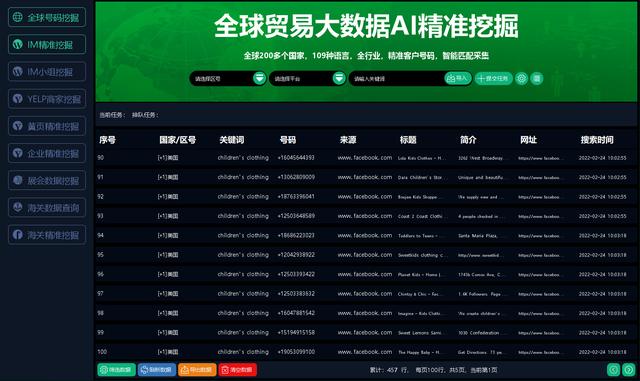Open the 全球号码挖掘 sidebar item
This screenshot has height=381, width=640.
coord(47,17)
